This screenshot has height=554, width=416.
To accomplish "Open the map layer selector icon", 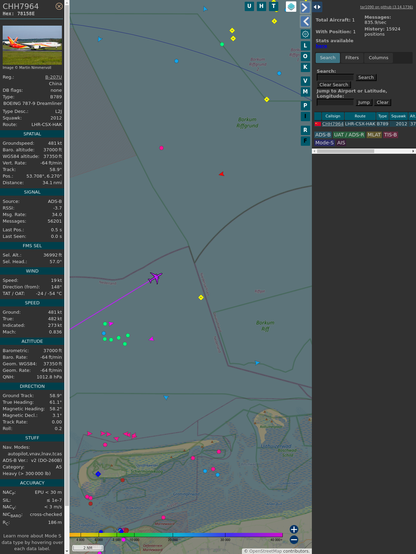I will point(291,6).
